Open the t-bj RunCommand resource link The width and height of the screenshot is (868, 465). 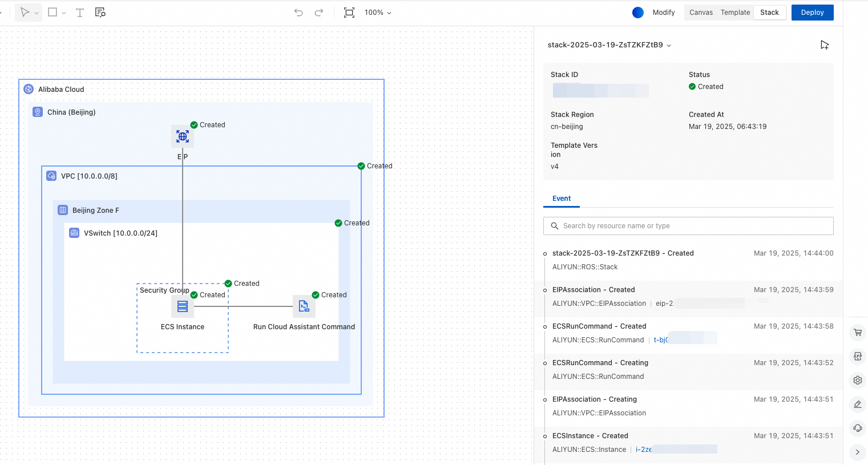tap(661, 340)
